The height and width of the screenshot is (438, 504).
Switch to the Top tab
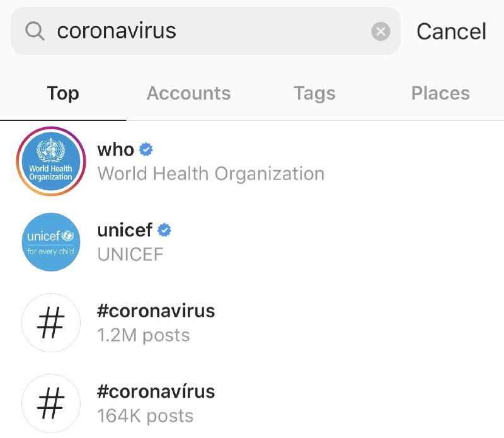pyautogui.click(x=63, y=93)
